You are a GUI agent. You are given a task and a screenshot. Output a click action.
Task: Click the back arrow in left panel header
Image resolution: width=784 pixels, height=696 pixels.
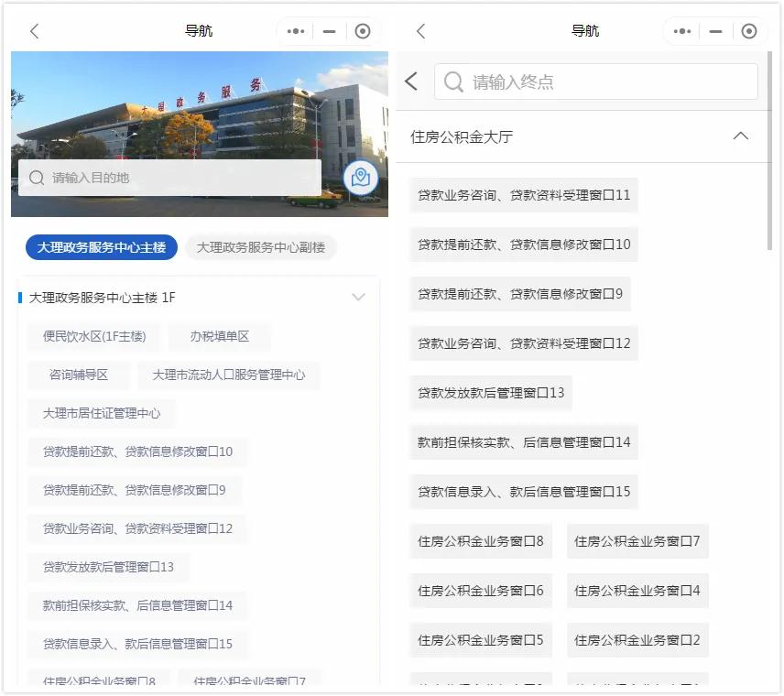[x=35, y=31]
